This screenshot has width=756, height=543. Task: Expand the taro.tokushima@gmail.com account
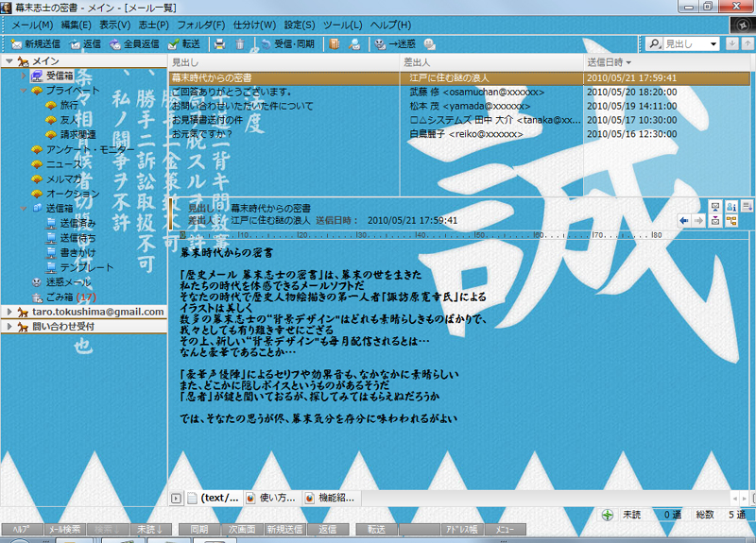pyautogui.click(x=9, y=312)
